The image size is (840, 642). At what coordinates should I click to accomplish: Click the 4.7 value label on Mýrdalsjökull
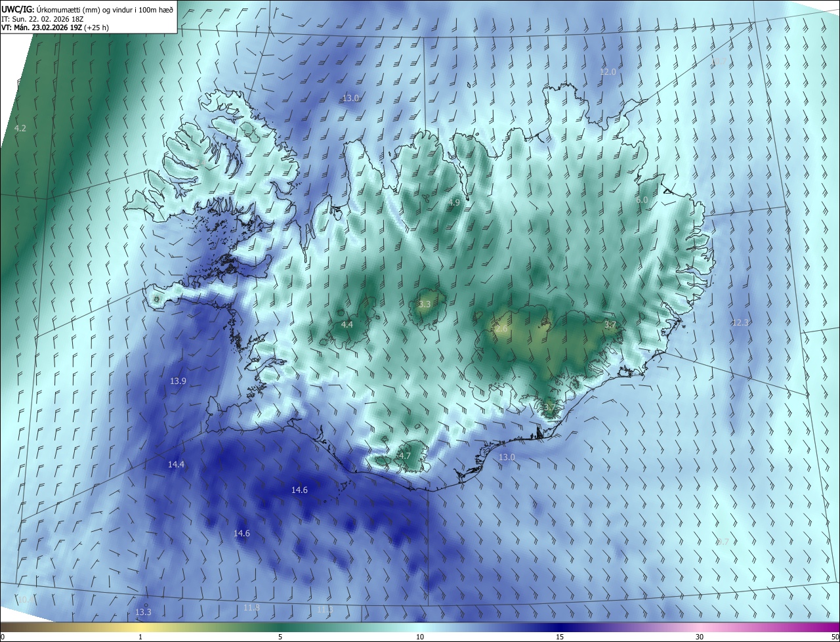[x=405, y=456]
